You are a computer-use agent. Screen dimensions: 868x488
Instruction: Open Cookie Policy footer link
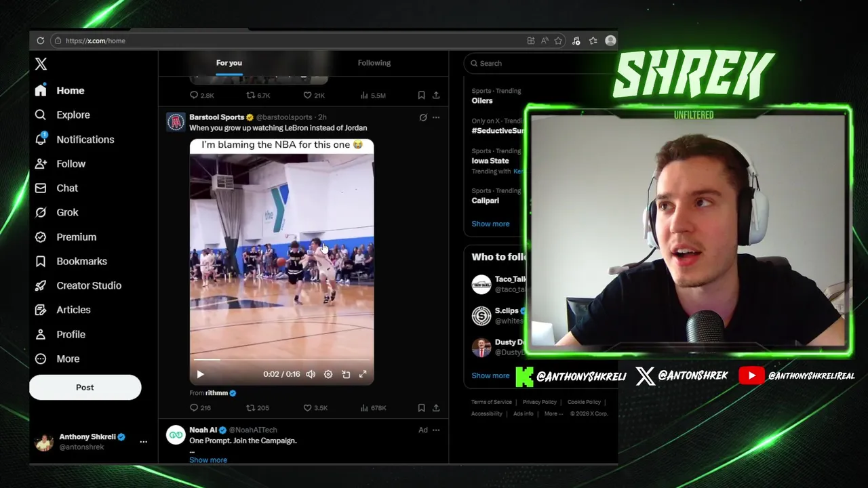[584, 402]
